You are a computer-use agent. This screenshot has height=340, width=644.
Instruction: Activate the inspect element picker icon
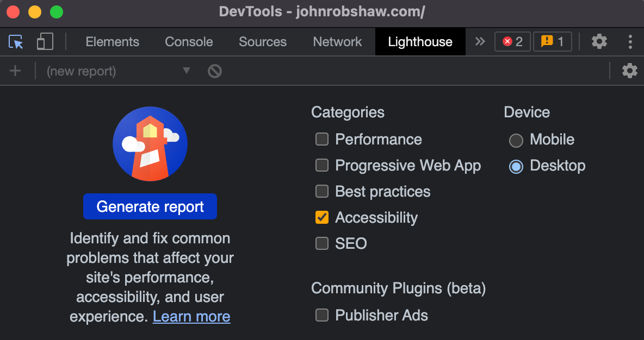click(16, 42)
